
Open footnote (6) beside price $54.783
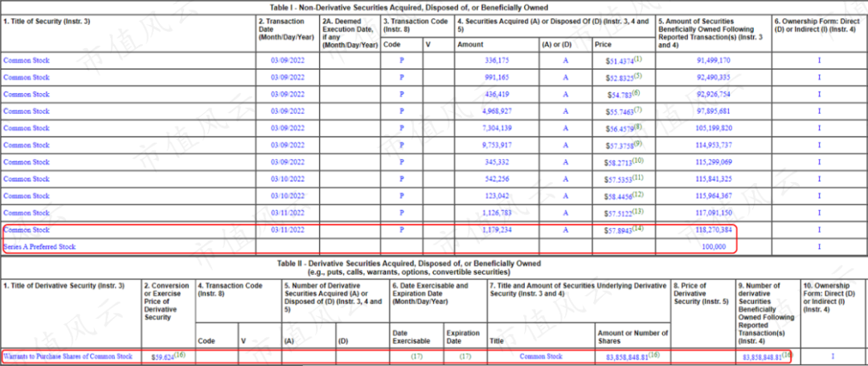(x=636, y=92)
